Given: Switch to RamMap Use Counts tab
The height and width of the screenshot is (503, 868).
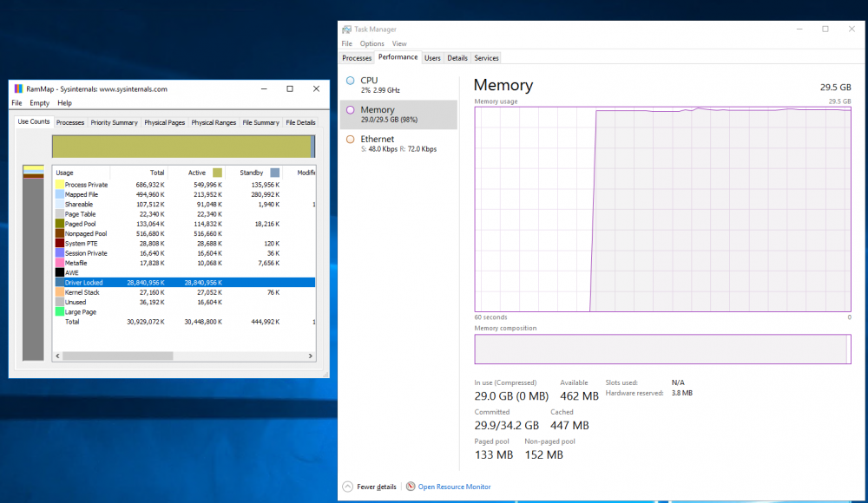Looking at the screenshot, I should click(x=33, y=121).
